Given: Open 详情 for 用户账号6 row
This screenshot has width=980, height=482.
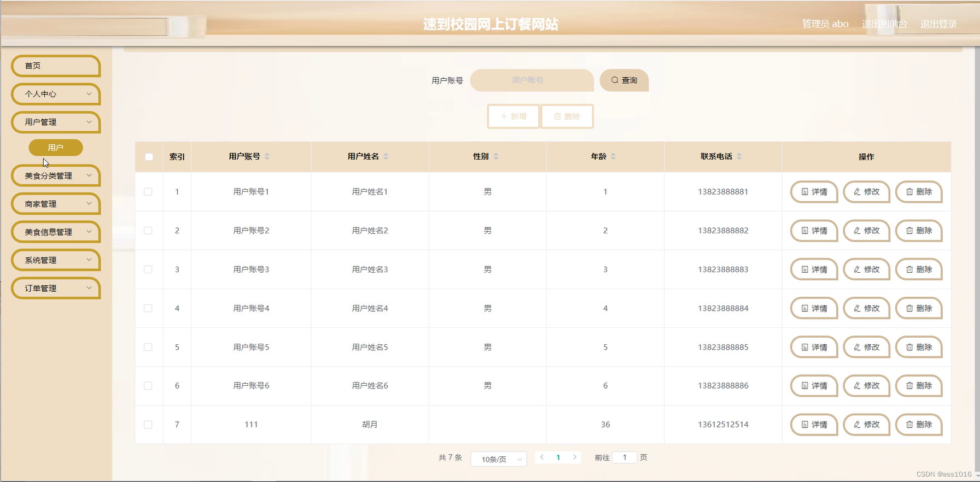Looking at the screenshot, I should point(814,386).
